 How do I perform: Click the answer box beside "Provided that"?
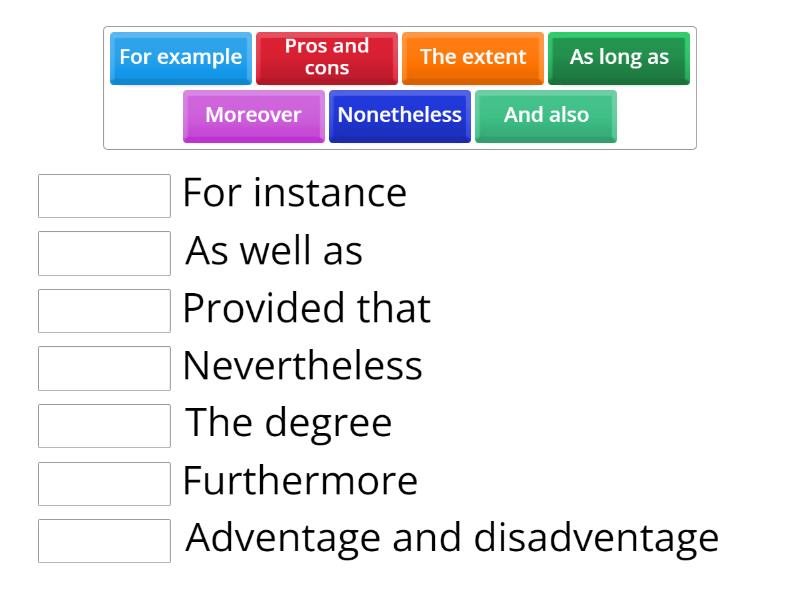pyautogui.click(x=104, y=311)
